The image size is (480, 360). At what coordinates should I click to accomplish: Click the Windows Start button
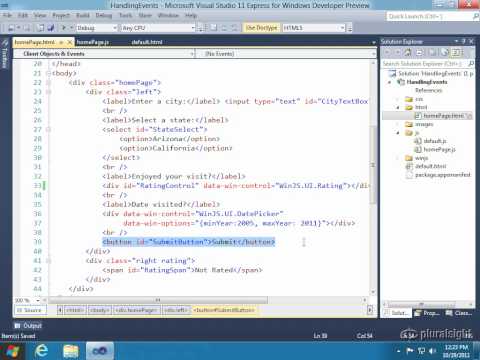13,351
